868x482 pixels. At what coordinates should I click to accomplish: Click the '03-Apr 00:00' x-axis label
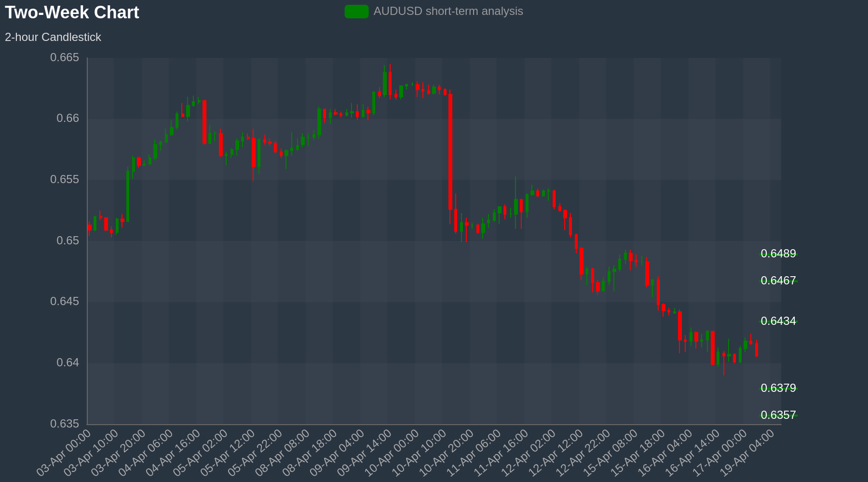[x=64, y=453]
